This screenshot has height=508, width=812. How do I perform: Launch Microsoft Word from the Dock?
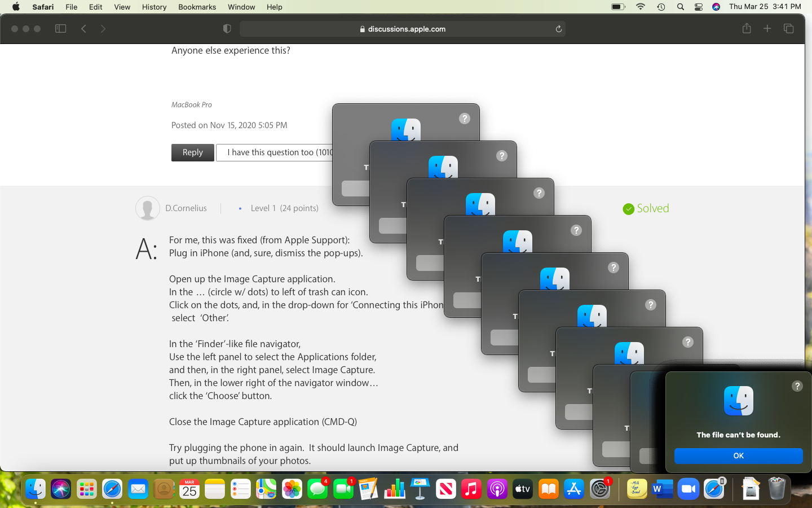point(663,489)
